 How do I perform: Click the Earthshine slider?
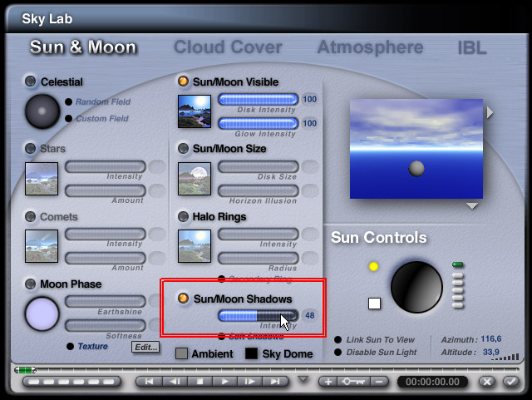tap(106, 301)
